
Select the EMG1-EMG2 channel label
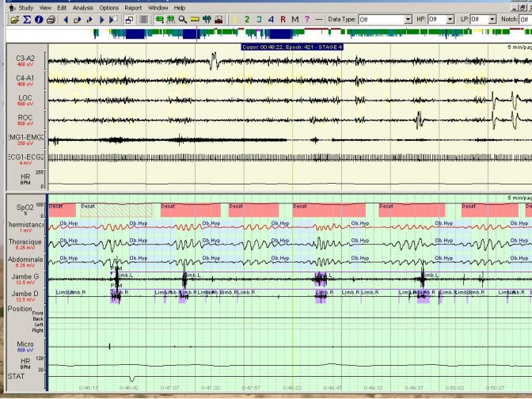(x=26, y=137)
